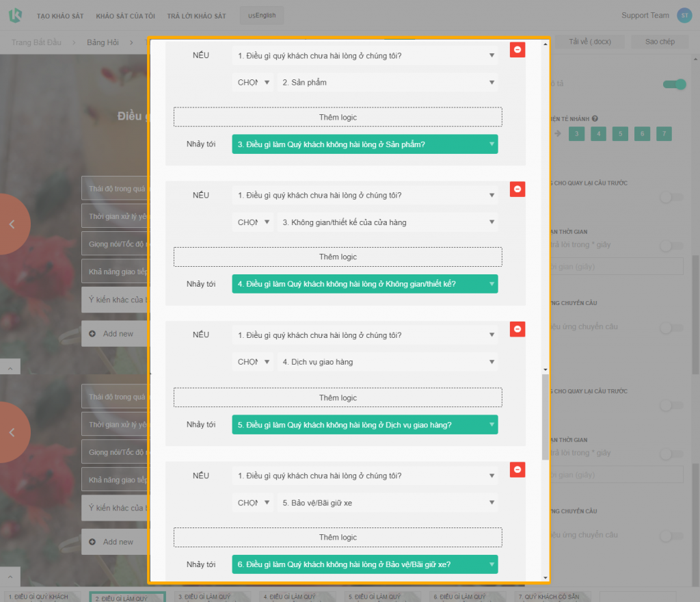Click the app logo icon

tap(15, 15)
